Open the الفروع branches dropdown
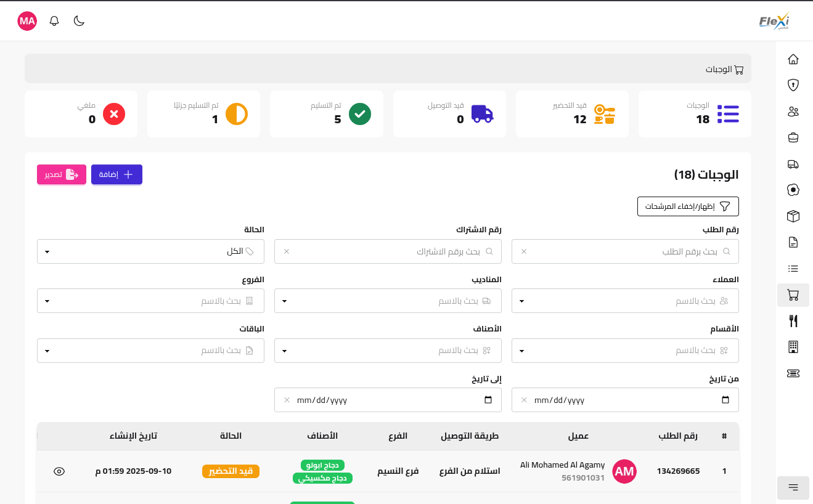Image resolution: width=813 pixels, height=504 pixels. pyautogui.click(x=150, y=301)
